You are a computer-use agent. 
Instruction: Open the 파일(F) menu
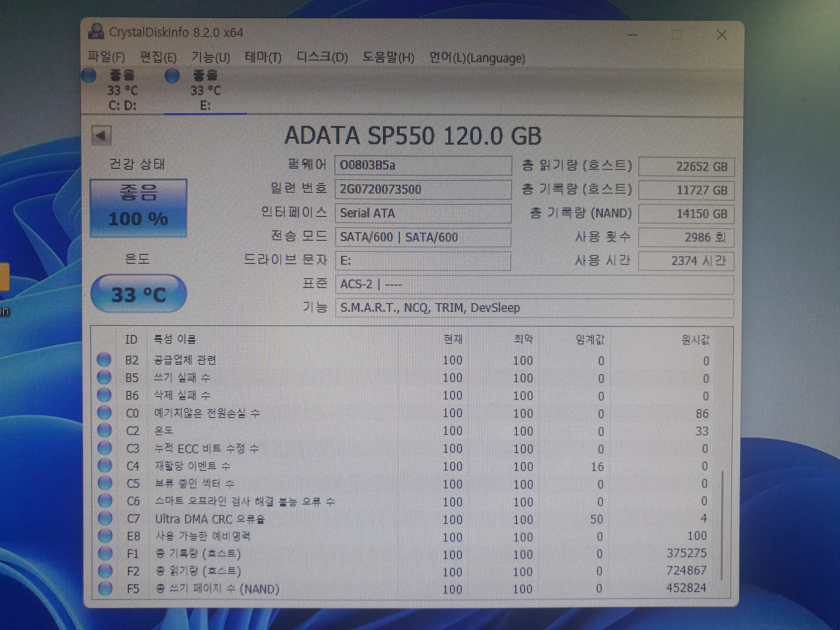point(106,57)
